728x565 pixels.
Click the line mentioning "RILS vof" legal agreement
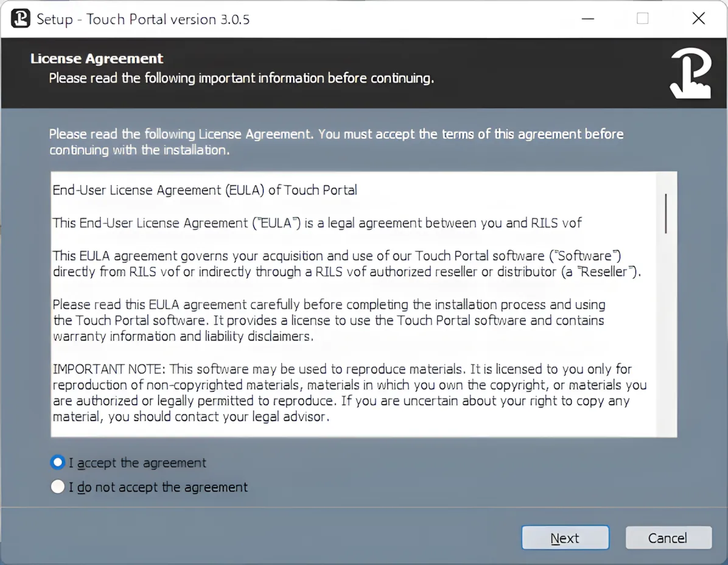[x=317, y=223]
